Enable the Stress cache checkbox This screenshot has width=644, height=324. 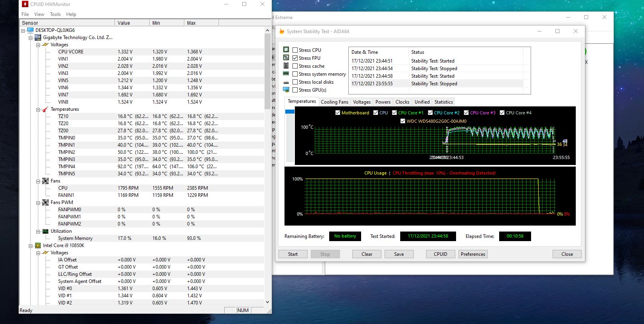pyautogui.click(x=295, y=66)
